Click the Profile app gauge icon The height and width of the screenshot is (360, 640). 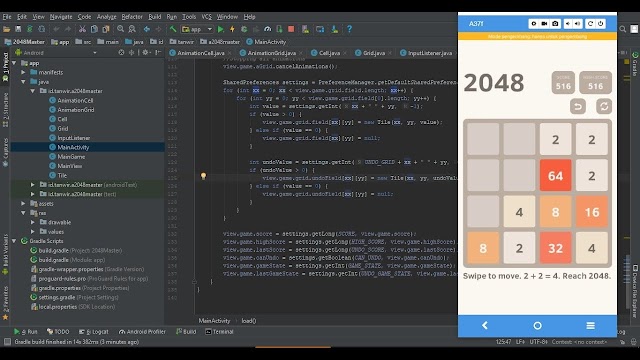tap(267, 29)
